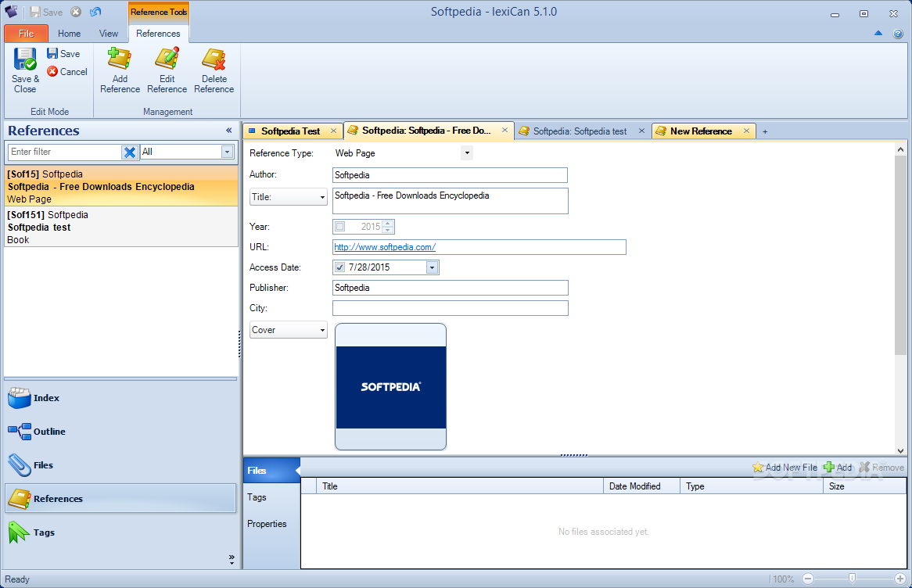Switch to the View ribbon tab
Screen dimensions: 912x588
click(108, 33)
